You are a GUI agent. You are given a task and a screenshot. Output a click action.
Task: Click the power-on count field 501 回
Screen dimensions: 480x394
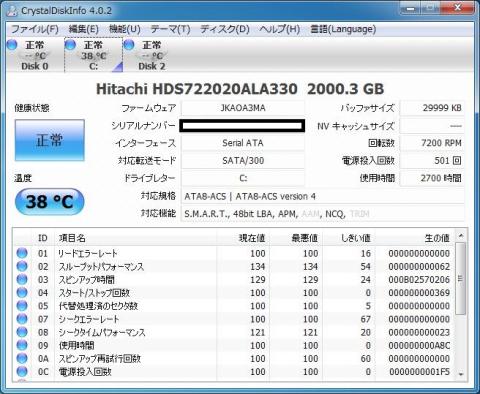(x=432, y=161)
